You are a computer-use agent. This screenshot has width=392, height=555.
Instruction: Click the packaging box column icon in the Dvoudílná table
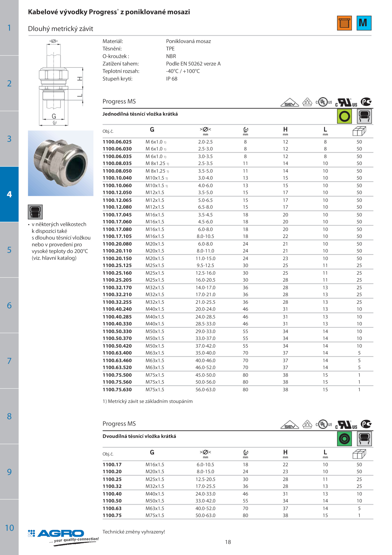pyautogui.click(x=359, y=454)
